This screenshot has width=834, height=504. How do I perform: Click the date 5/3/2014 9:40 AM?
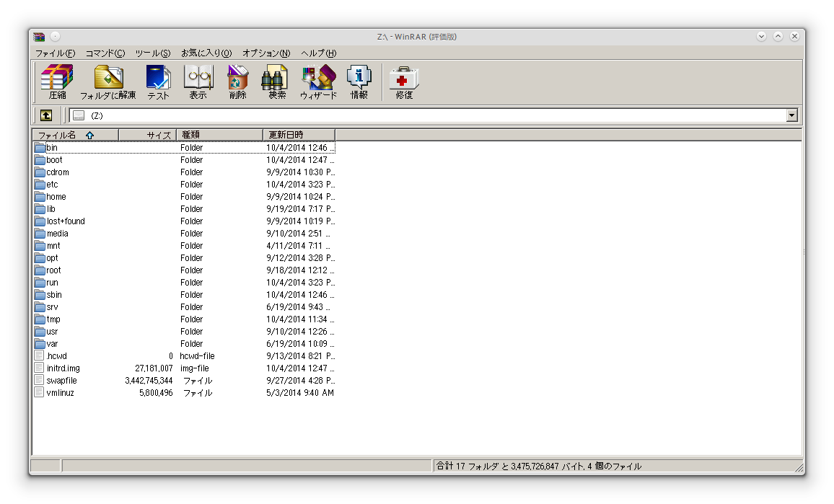click(x=300, y=392)
